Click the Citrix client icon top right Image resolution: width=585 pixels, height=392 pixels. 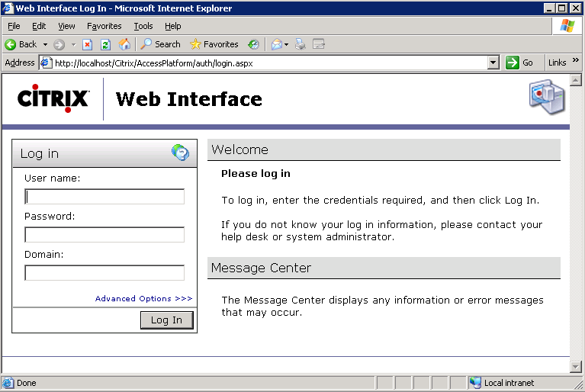(x=547, y=97)
